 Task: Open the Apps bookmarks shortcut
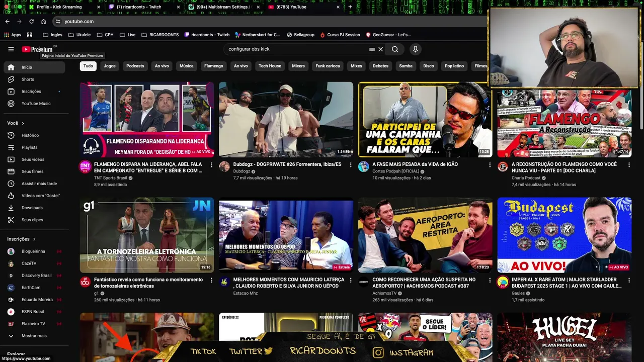point(13,35)
